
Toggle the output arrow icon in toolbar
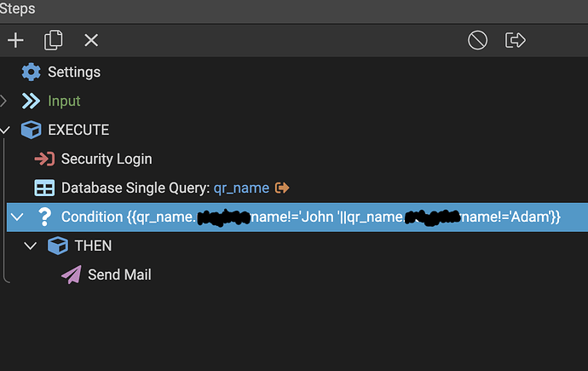pyautogui.click(x=515, y=40)
